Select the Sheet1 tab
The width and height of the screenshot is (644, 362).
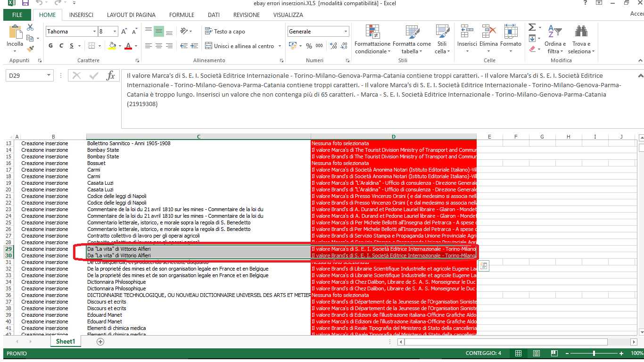point(65,342)
